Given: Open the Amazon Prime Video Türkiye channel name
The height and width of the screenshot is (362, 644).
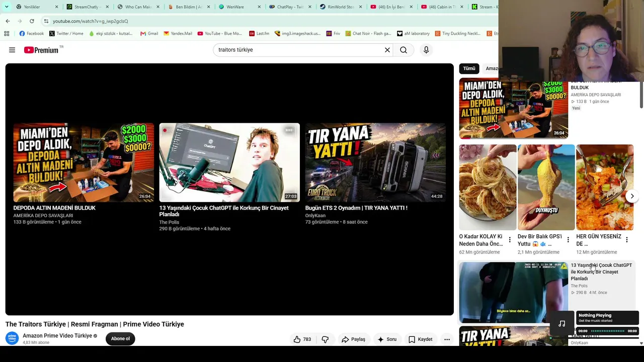Looking at the screenshot, I should click(57, 335).
